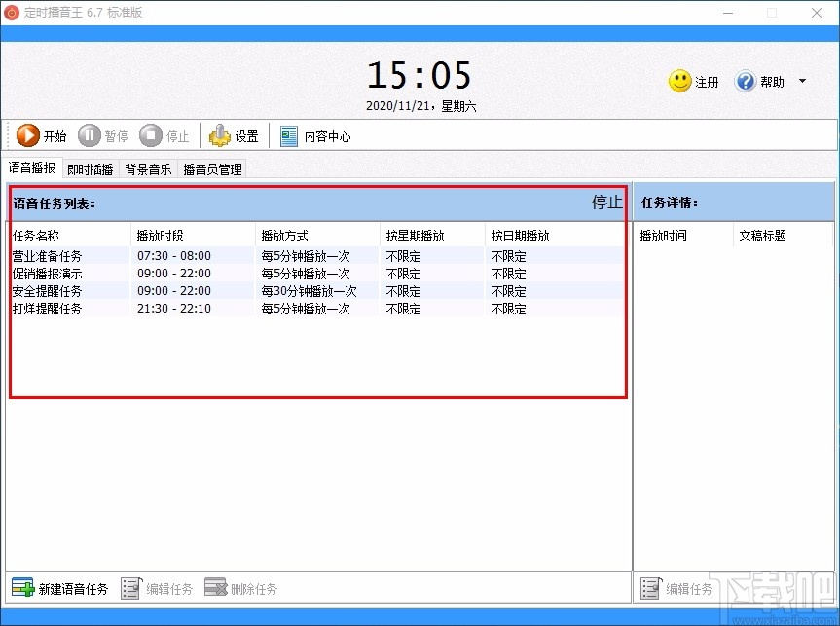Click the 停止 stop icon

[153, 135]
